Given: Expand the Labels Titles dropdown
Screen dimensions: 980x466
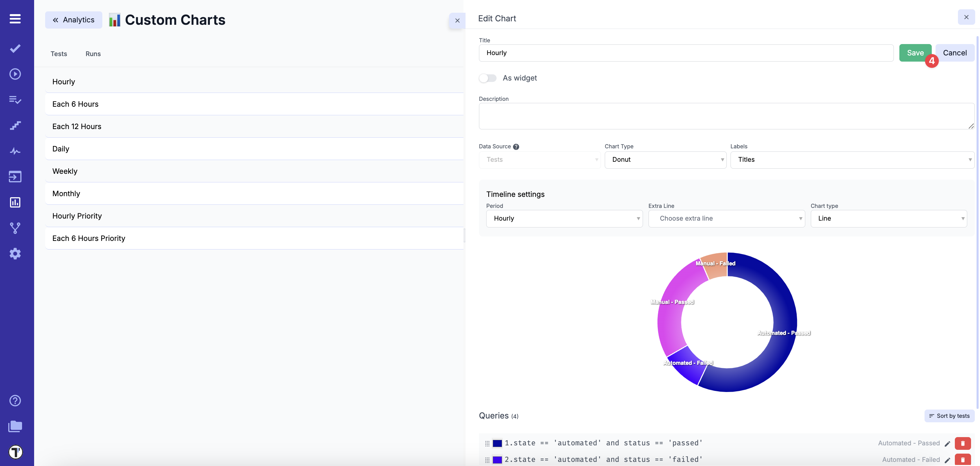Looking at the screenshot, I should 852,160.
